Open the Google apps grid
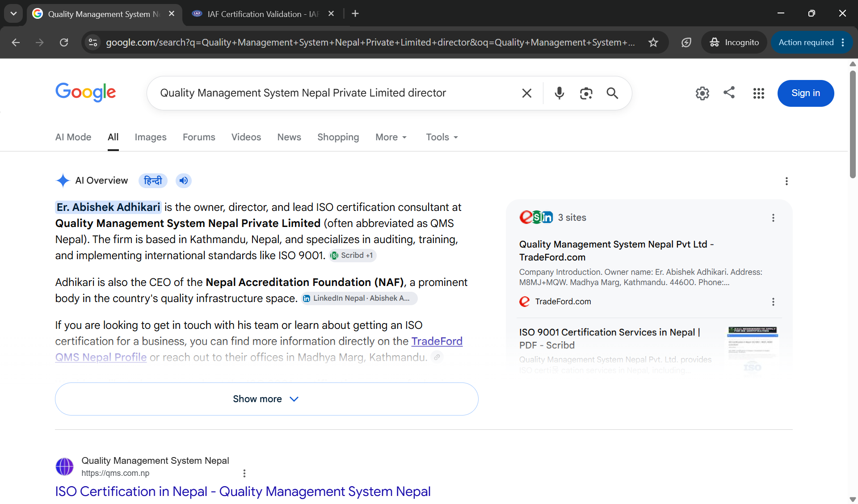This screenshot has width=858, height=504. (759, 93)
